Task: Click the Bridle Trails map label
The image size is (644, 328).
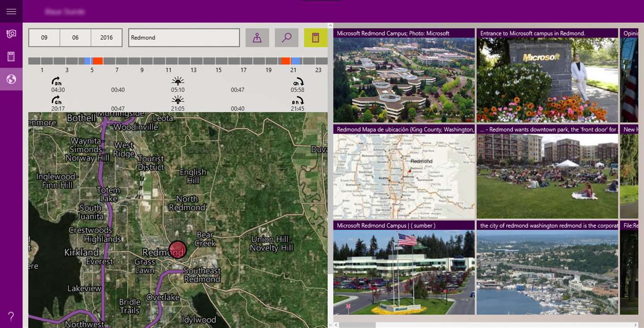Action: click(x=130, y=306)
